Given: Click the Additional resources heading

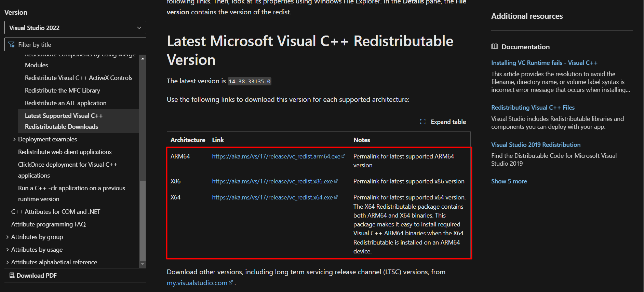Looking at the screenshot, I should pyautogui.click(x=527, y=16).
